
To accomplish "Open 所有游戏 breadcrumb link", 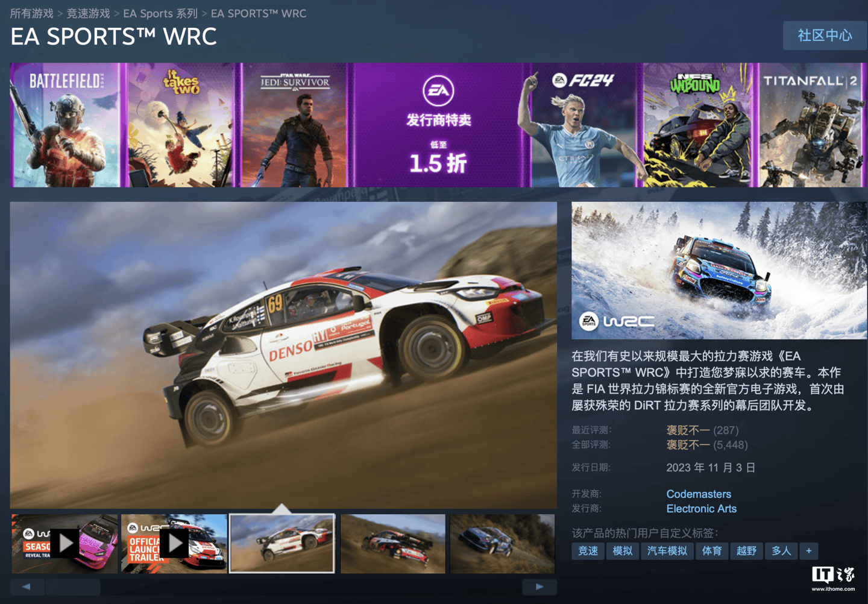I will (x=32, y=13).
